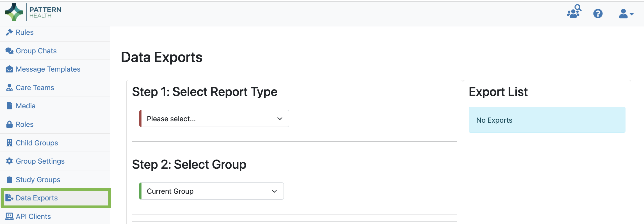
Task: Click the Care Teams doctor icon
Action: point(9,88)
